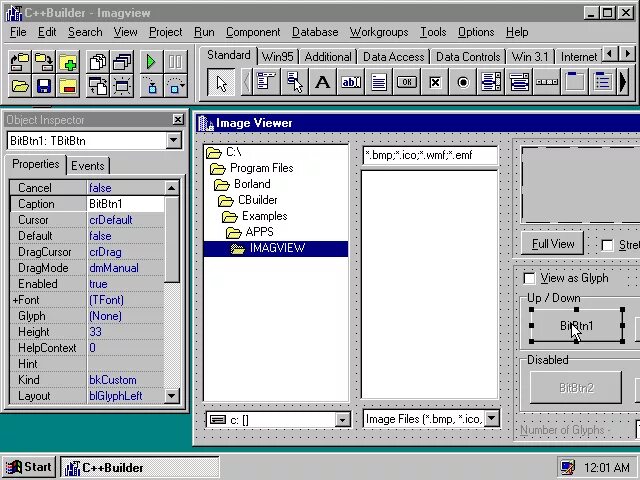Select the ListBox component icon

tap(491, 82)
